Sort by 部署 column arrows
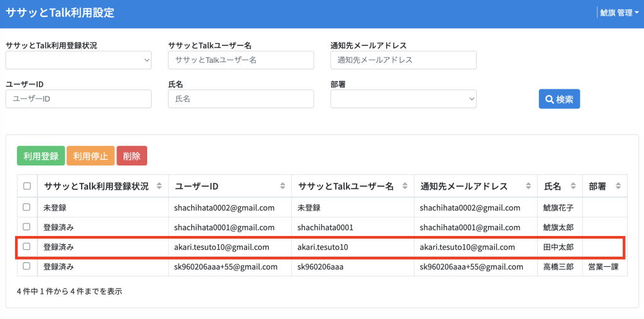644x319 pixels. (x=618, y=186)
